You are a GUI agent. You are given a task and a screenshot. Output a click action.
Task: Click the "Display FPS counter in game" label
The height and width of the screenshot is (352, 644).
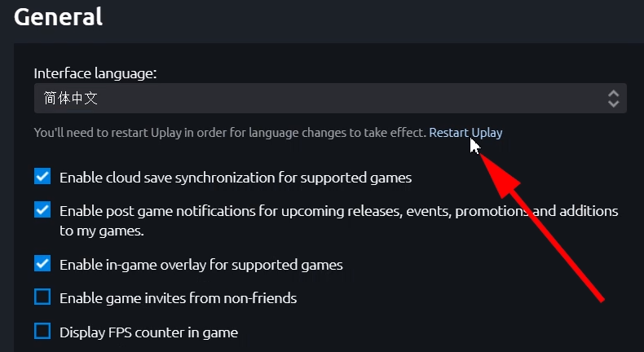point(148,332)
